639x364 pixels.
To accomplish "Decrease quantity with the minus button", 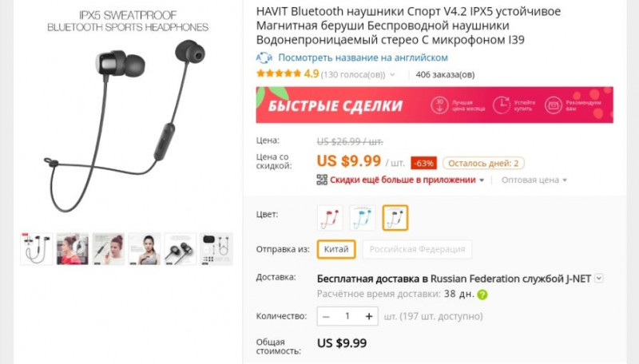I will click(x=326, y=316).
